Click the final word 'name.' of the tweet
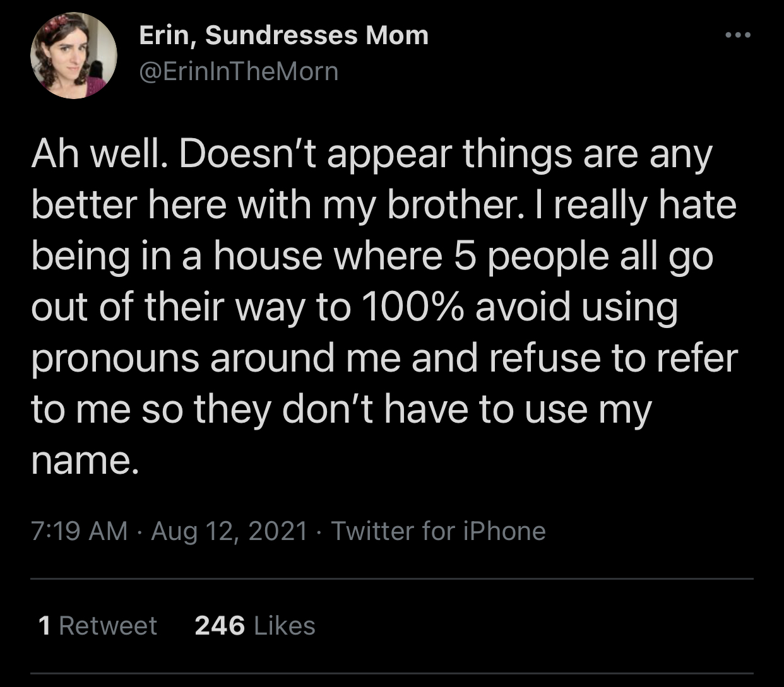 pyautogui.click(x=84, y=461)
